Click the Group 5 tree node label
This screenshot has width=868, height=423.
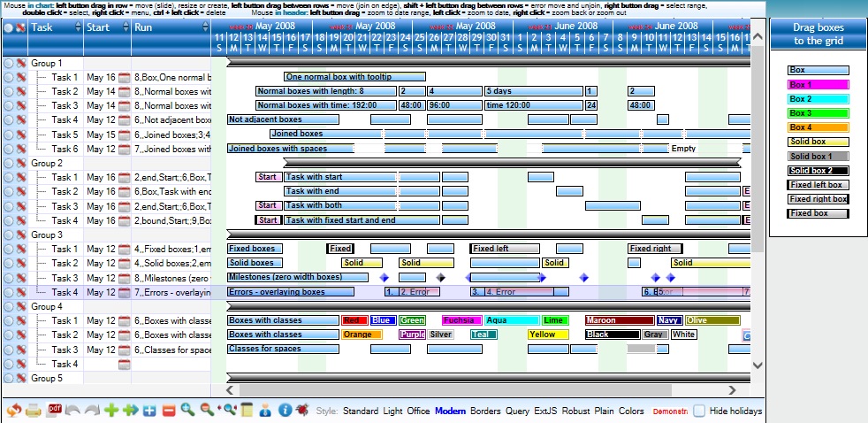coord(47,378)
